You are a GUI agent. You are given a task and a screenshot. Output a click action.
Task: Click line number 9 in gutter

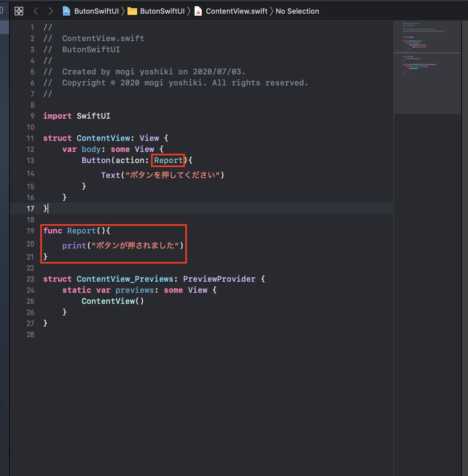32,116
